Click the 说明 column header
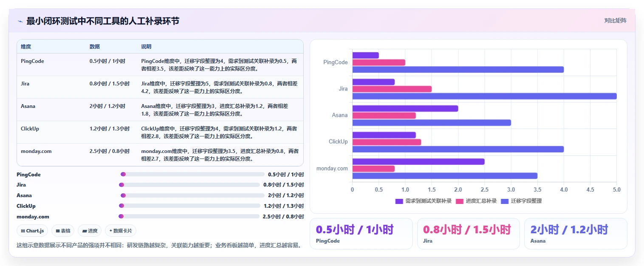This screenshot has width=644, height=266. (146, 47)
